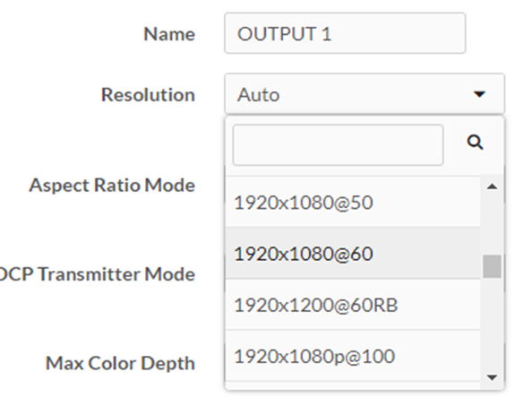Click the HDCP Transmitter Mode label
The image size is (532, 398).
pos(98,274)
